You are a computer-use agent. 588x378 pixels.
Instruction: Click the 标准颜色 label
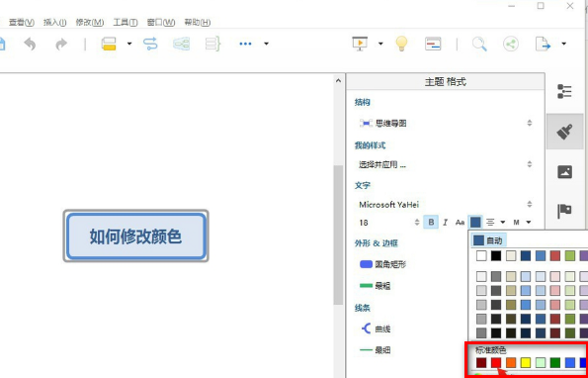[x=490, y=350]
